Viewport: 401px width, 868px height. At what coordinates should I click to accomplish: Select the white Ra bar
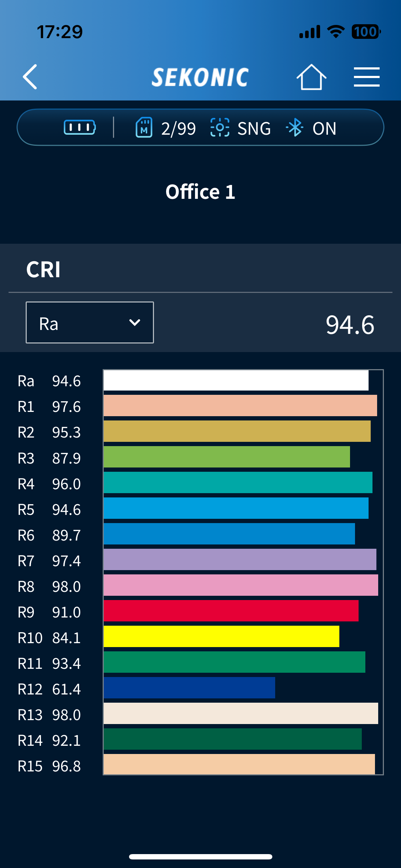click(236, 380)
